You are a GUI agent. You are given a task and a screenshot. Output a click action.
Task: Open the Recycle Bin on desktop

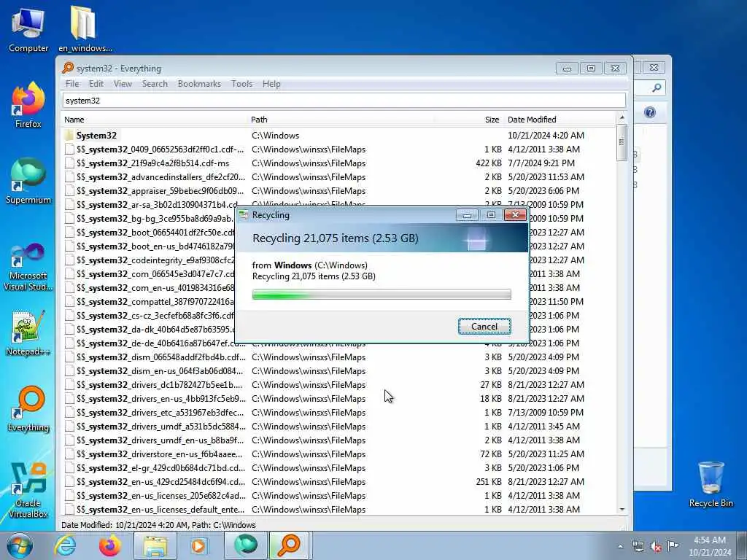pos(711,484)
